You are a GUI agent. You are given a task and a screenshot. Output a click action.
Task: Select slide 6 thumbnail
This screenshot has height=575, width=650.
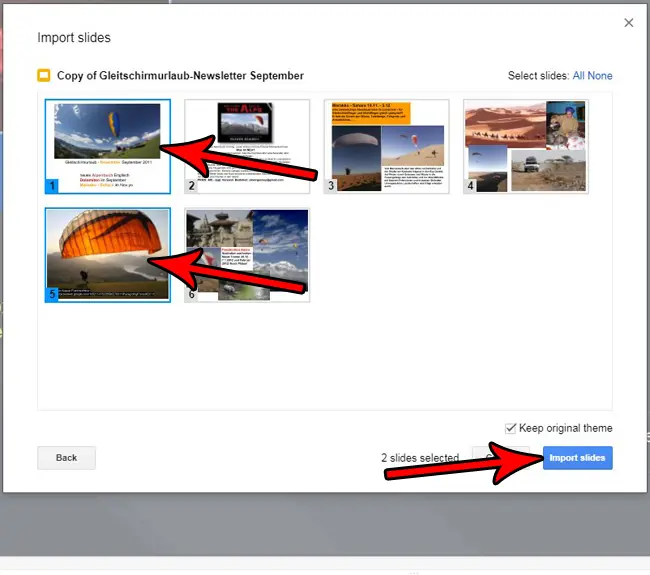[247, 255]
